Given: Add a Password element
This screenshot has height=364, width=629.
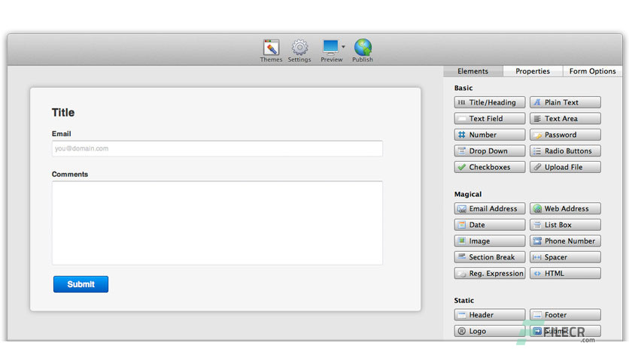Looking at the screenshot, I should click(x=565, y=135).
